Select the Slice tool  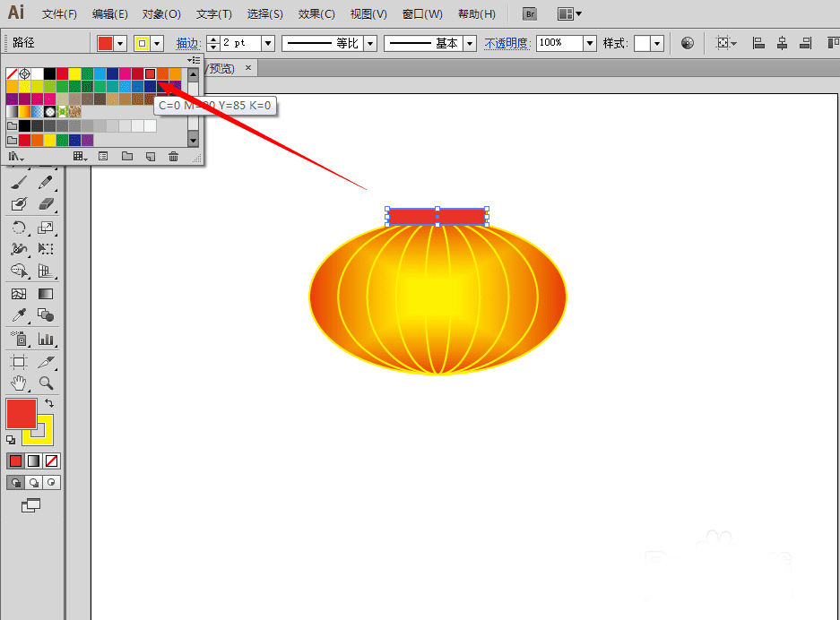tap(46, 363)
